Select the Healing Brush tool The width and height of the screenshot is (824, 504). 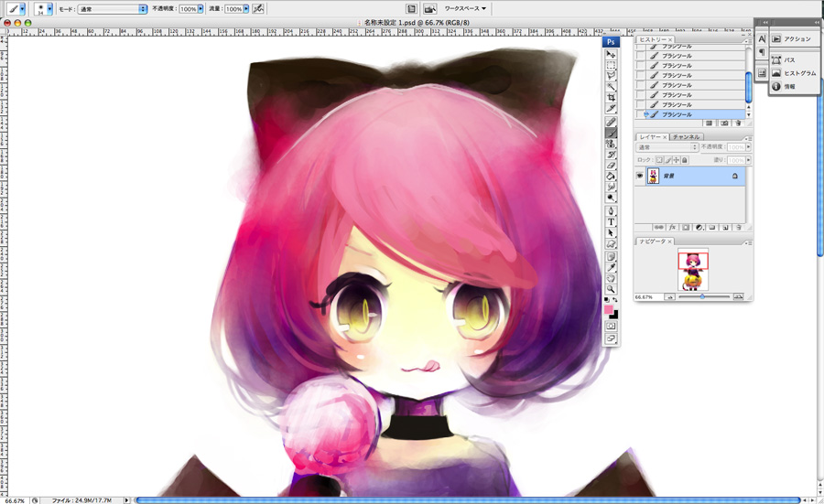coord(611,122)
